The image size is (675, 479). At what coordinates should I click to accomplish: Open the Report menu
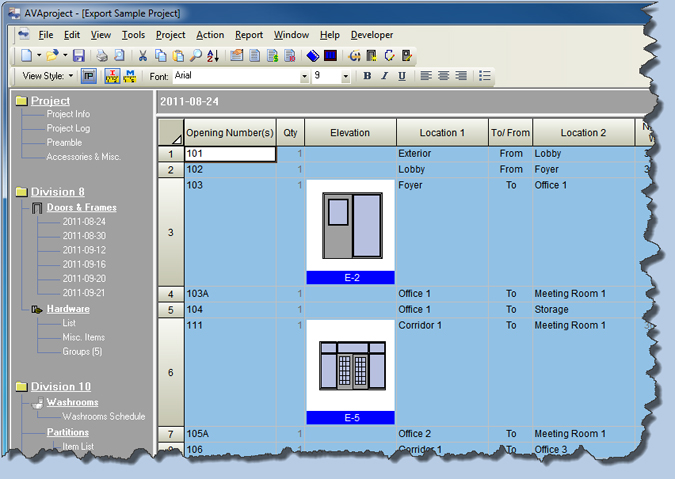tap(249, 35)
